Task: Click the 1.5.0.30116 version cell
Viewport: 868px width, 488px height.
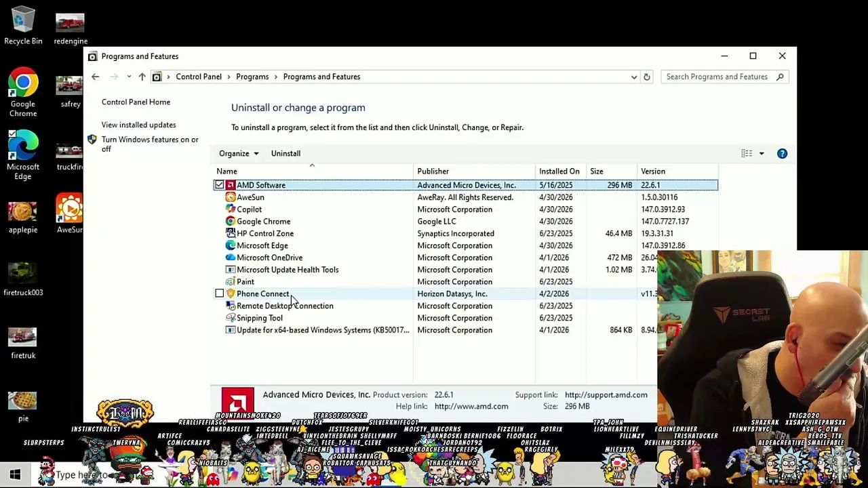Action: pyautogui.click(x=659, y=197)
